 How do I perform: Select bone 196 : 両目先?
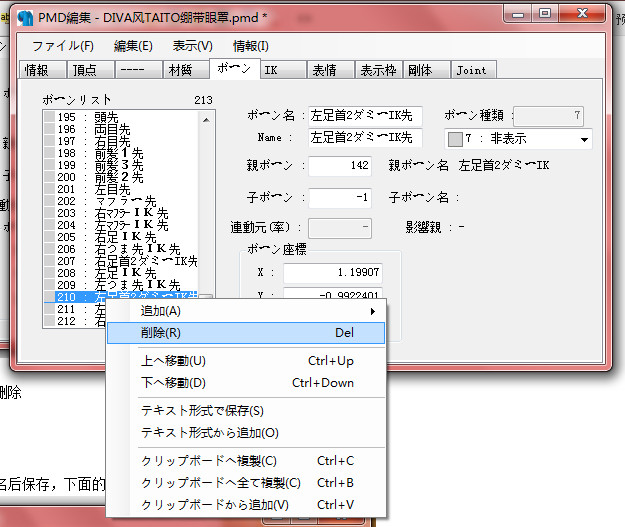click(x=122, y=129)
